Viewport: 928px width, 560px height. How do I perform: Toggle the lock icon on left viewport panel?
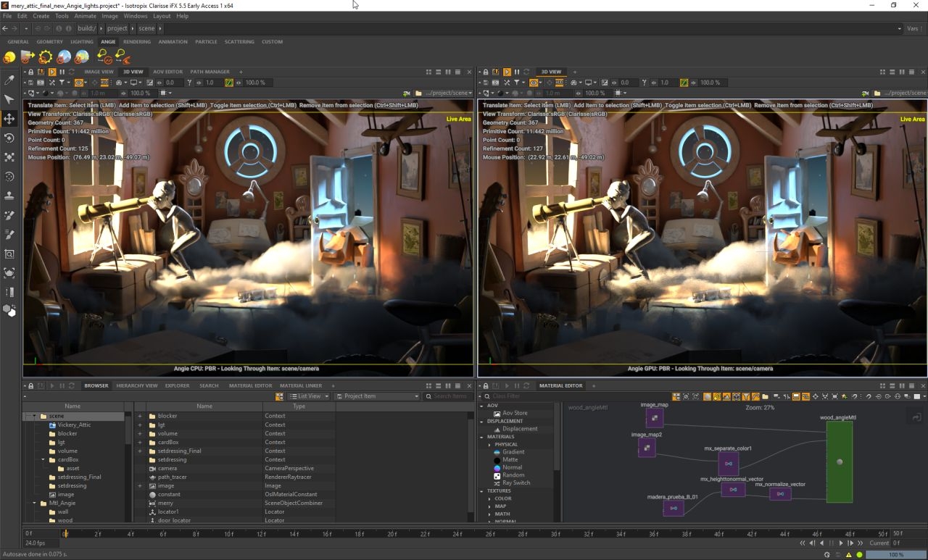[x=30, y=72]
